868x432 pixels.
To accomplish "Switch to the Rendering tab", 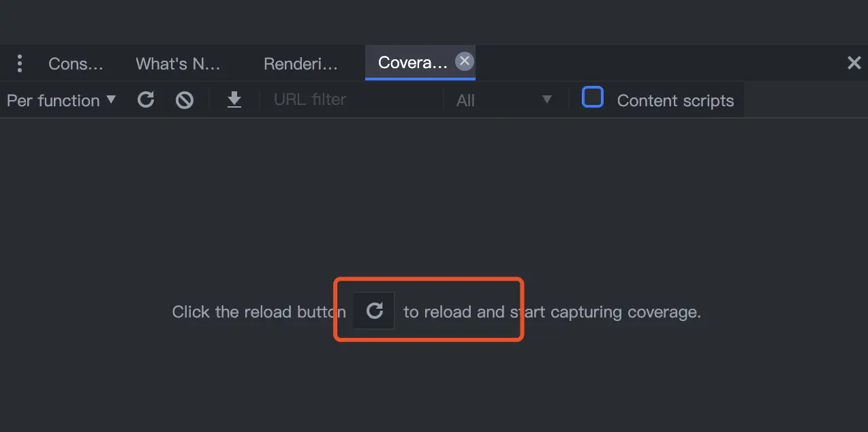I will point(300,63).
